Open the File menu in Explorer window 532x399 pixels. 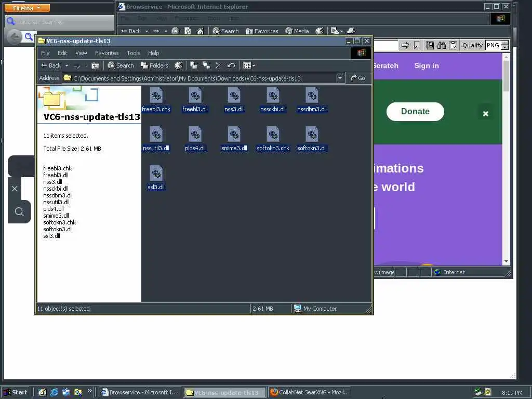(x=45, y=53)
